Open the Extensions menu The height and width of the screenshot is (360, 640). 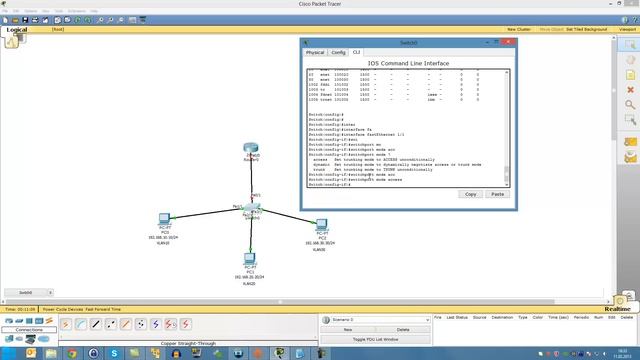[76, 11]
